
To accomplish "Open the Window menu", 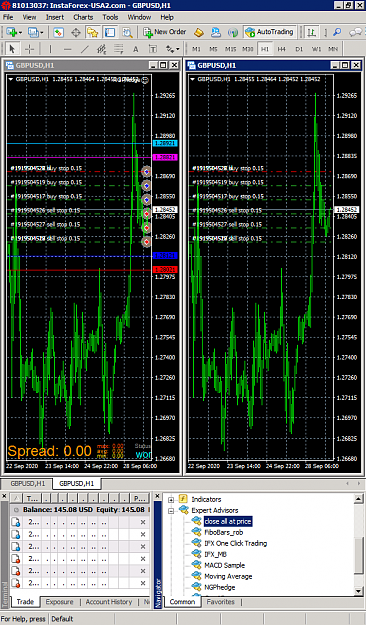I will (x=139, y=17).
